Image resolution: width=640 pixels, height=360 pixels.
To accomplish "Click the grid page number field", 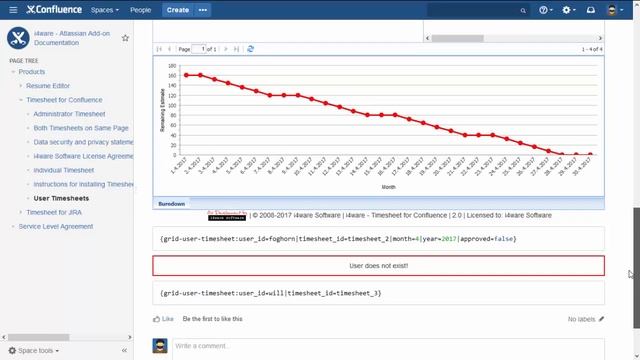I will 199,49.
